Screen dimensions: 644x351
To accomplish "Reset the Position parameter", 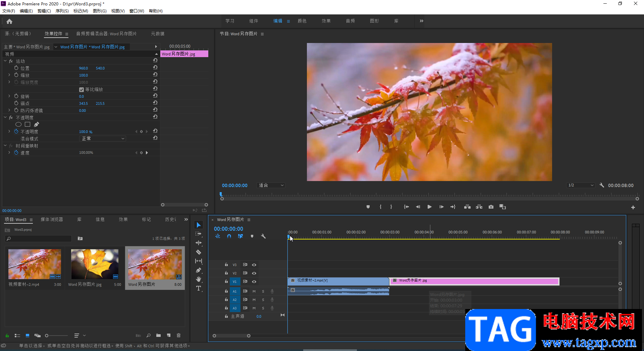I will click(x=155, y=68).
